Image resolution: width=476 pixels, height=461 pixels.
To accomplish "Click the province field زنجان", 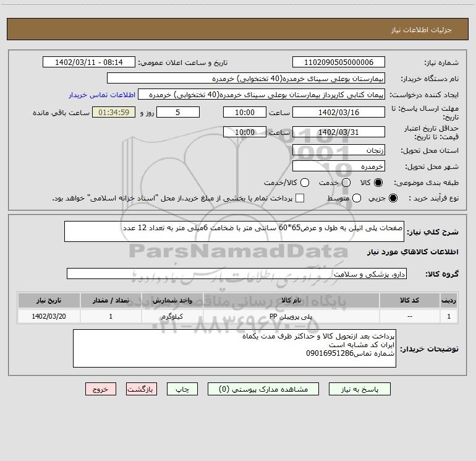I will point(339,150).
